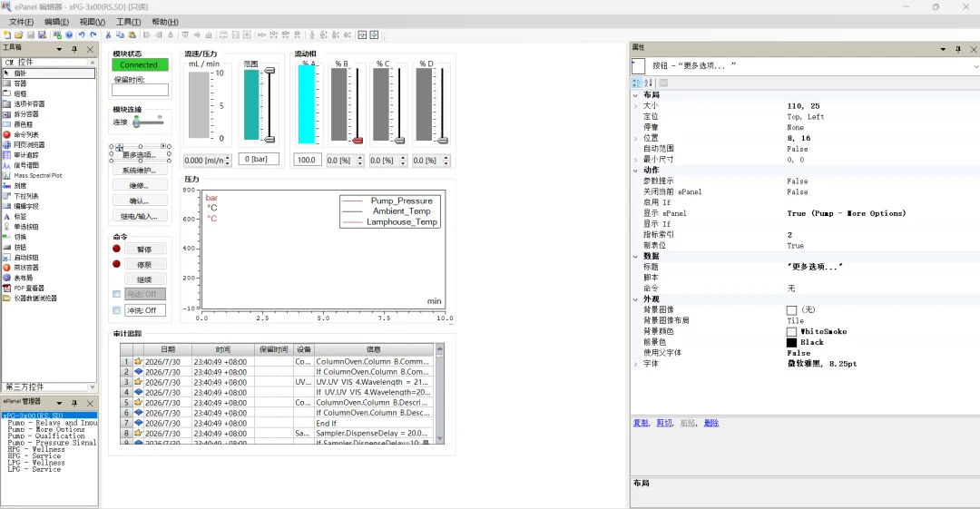
Task: Toggle the checkbox beside 马达: Off
Action: tap(116, 294)
